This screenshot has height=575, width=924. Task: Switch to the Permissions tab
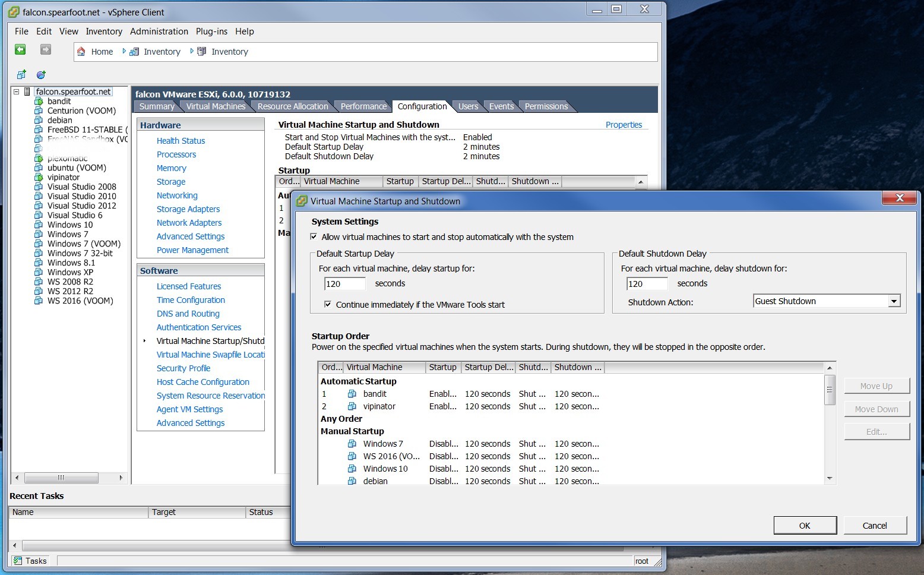(x=546, y=106)
